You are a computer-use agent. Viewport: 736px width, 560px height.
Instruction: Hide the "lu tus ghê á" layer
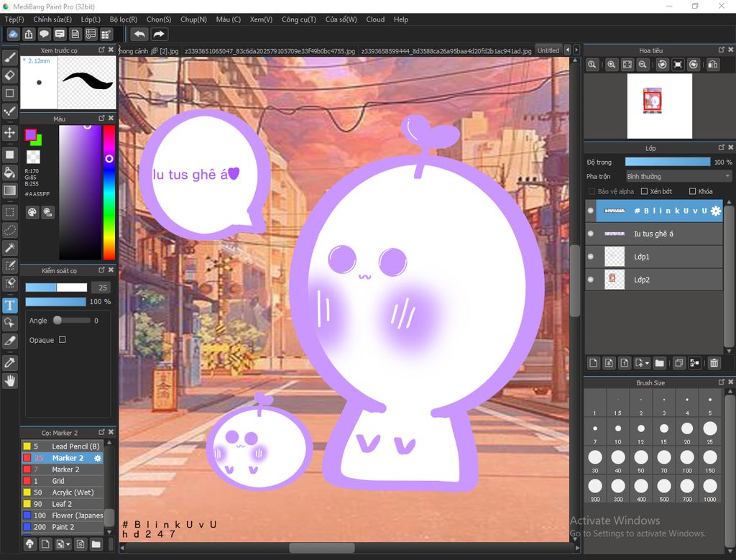click(x=591, y=234)
